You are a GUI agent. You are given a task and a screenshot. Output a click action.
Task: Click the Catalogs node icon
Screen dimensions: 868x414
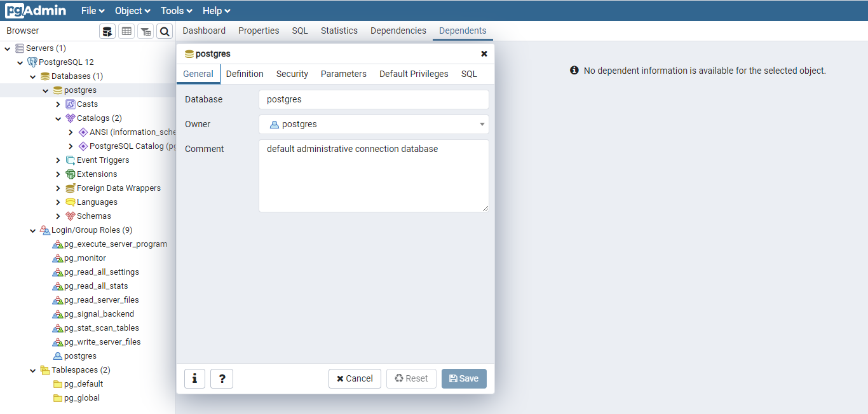tap(71, 118)
